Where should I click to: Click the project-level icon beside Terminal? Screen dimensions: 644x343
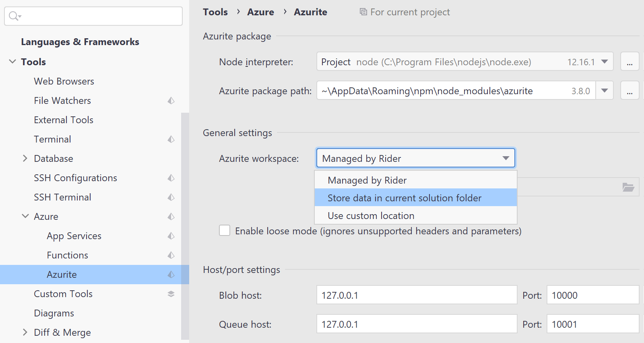coord(171,139)
